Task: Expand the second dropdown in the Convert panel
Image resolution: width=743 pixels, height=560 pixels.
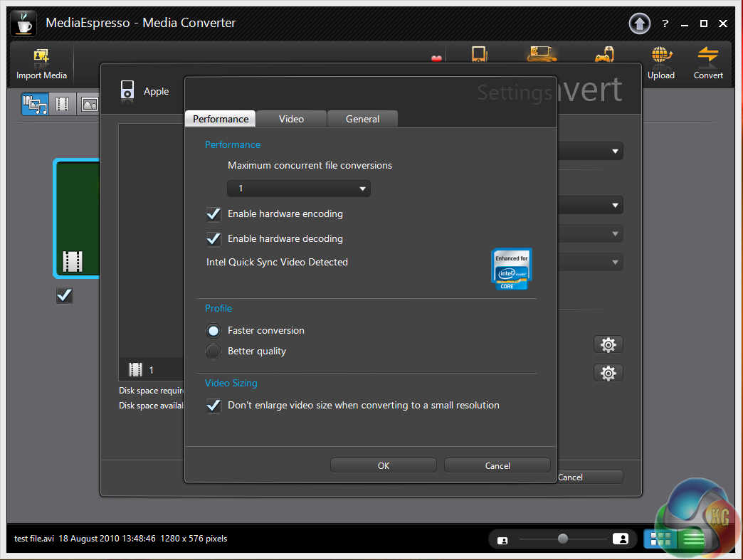Action: tap(613, 206)
